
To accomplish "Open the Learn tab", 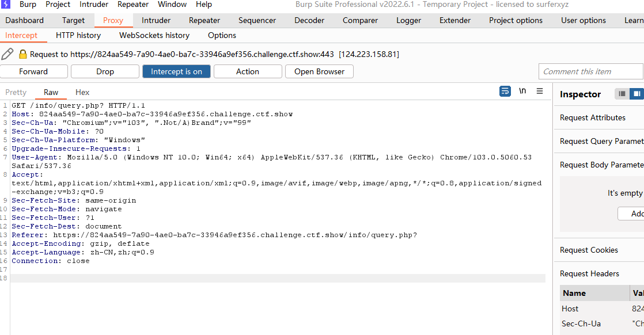I will click(633, 21).
